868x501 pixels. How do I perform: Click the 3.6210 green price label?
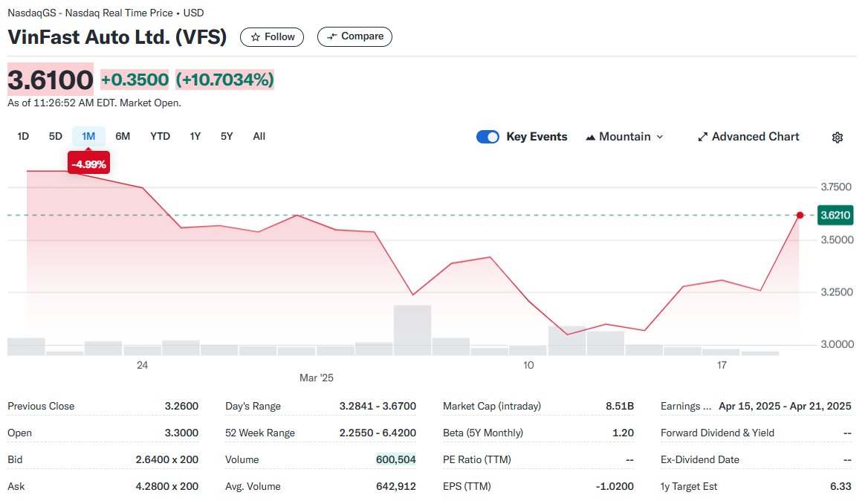[x=835, y=215]
